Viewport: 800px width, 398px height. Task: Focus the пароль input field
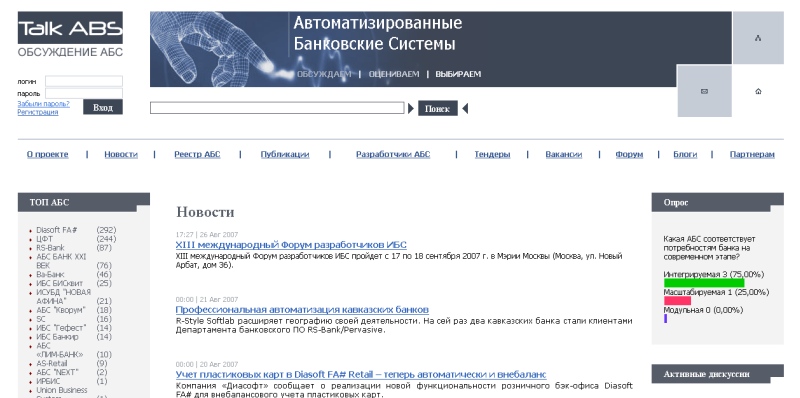tap(84, 93)
